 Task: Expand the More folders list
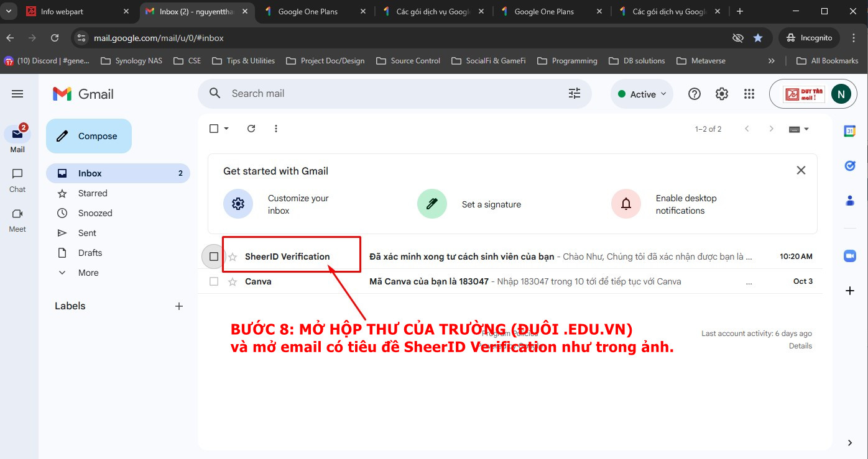88,273
